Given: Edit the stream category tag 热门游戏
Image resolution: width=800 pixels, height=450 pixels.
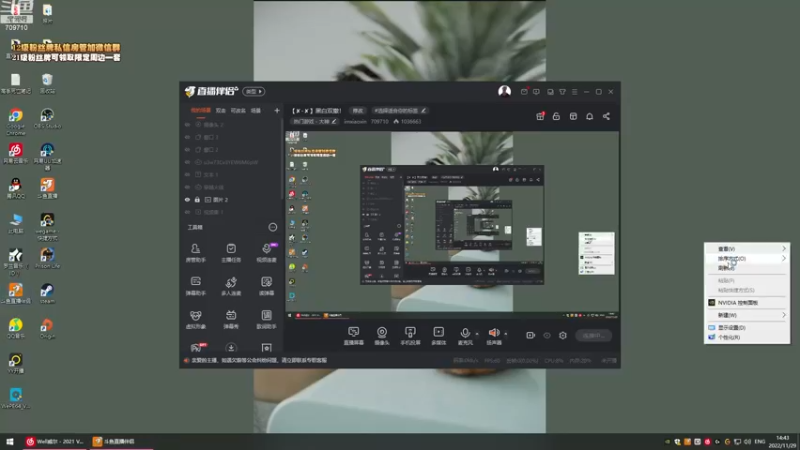Looking at the screenshot, I should click(315, 121).
